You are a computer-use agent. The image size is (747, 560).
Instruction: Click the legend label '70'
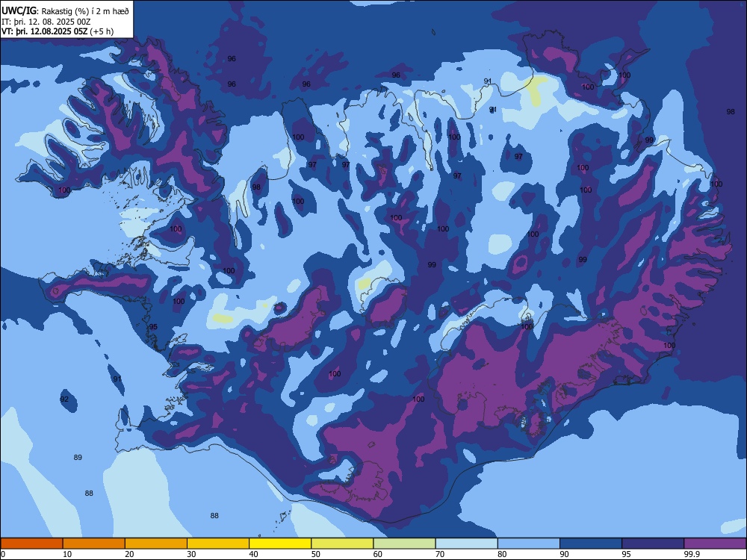coord(440,554)
